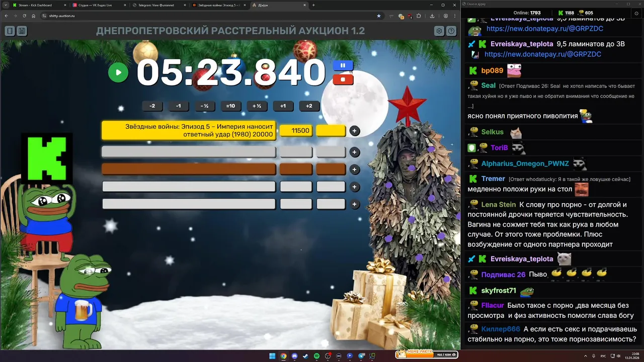Click the Meme Party progress bar widget
Image resolution: width=644 pixels, height=362 pixels.
point(427,354)
